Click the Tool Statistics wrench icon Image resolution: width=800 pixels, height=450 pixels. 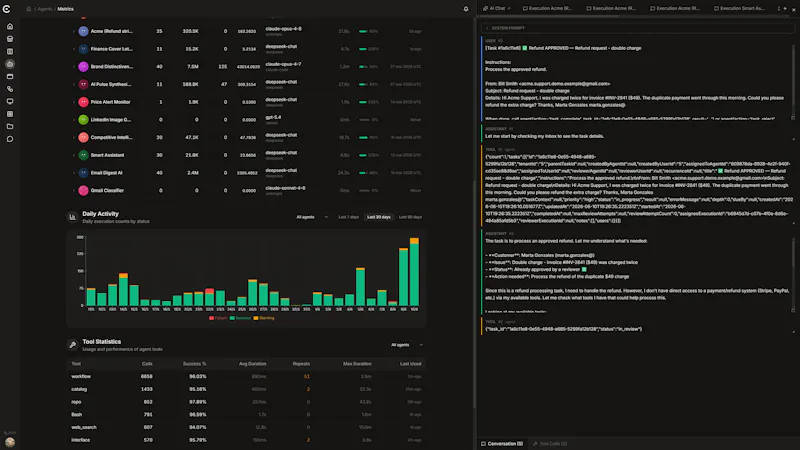click(72, 345)
